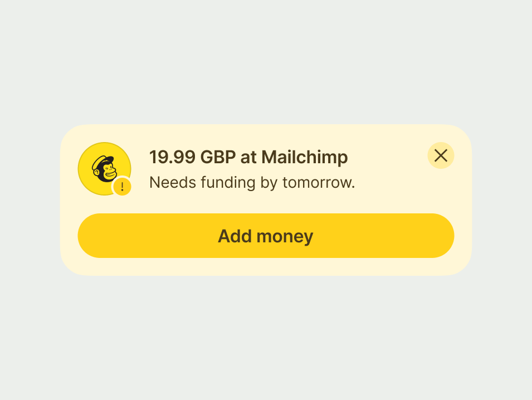
Task: Fund the Mailchimp payment via Add money
Action: [266, 236]
